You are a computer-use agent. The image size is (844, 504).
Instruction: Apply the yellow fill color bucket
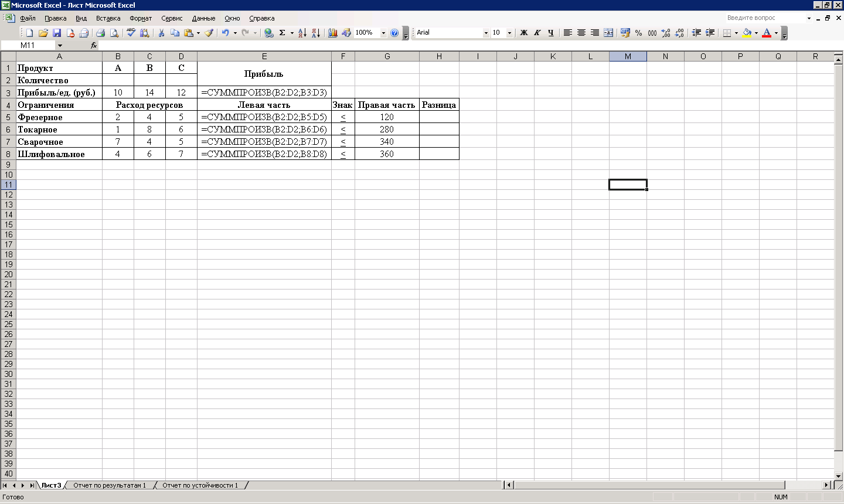pos(747,33)
